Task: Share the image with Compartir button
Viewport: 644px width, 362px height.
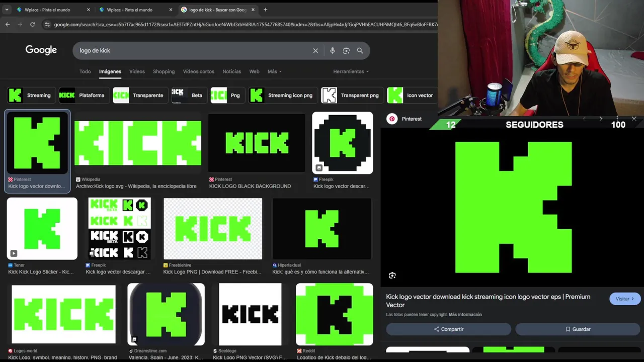Action: point(449,329)
